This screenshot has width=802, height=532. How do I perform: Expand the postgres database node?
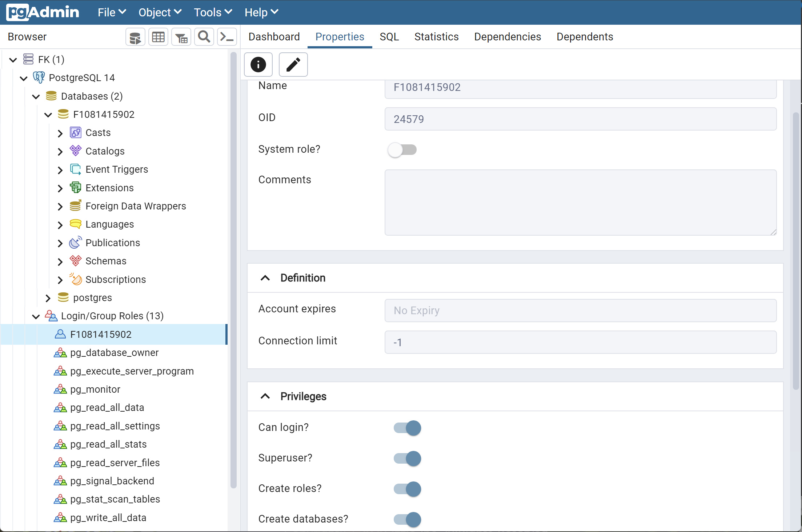pyautogui.click(x=48, y=298)
